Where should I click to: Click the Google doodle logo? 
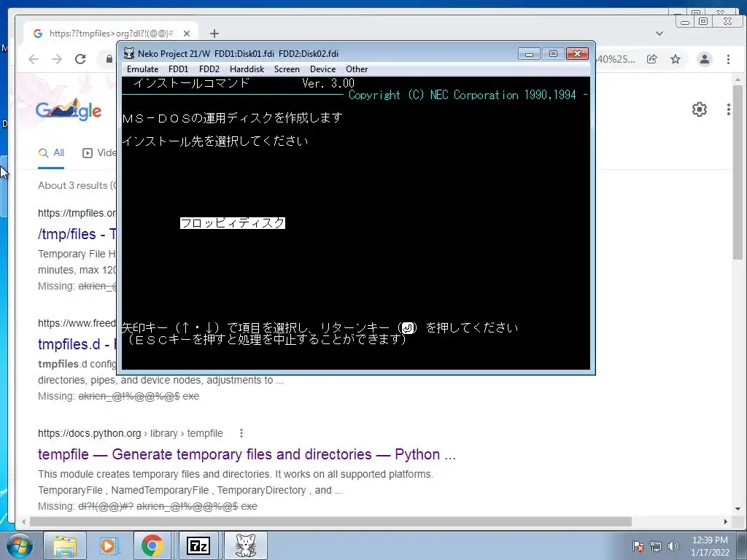69,109
